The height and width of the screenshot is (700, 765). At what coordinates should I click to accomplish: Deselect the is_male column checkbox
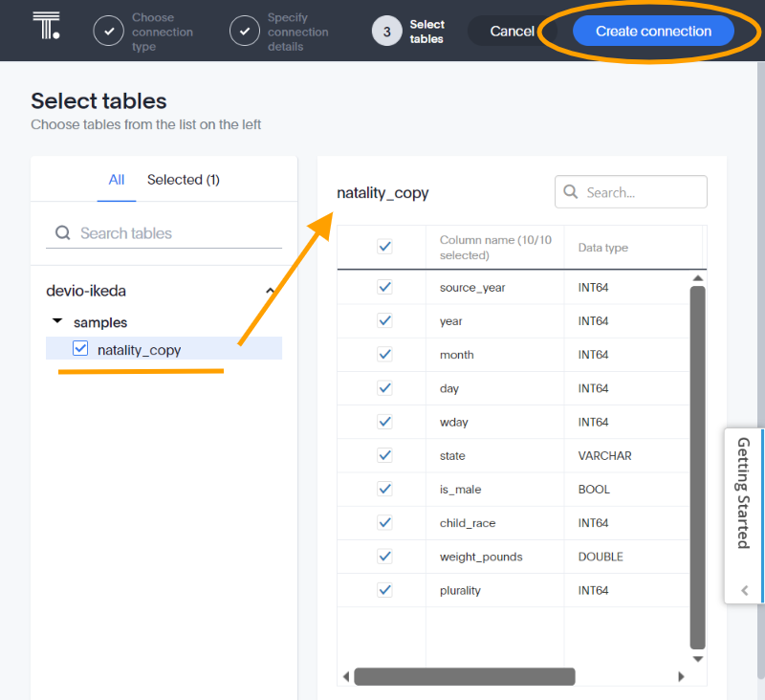384,489
